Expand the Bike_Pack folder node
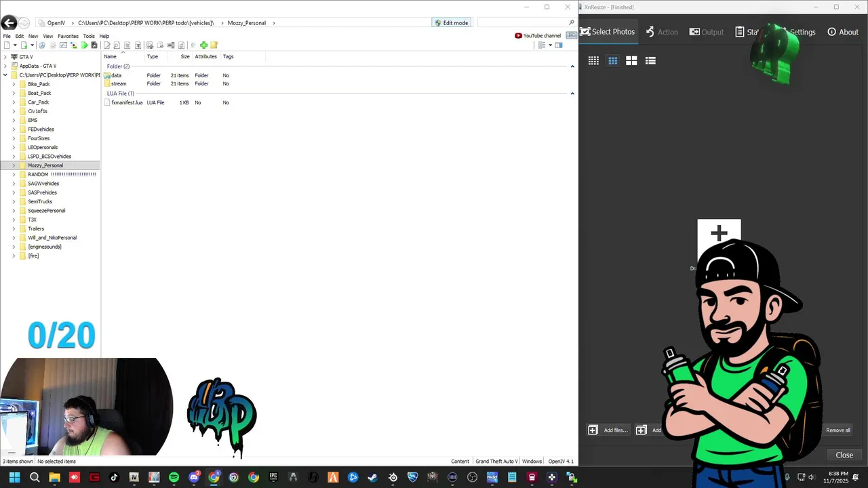 (x=14, y=84)
